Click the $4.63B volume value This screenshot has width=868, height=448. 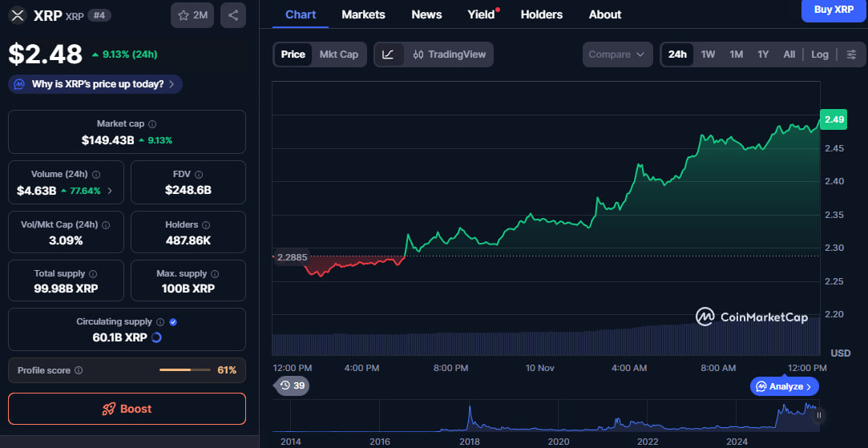pos(37,191)
